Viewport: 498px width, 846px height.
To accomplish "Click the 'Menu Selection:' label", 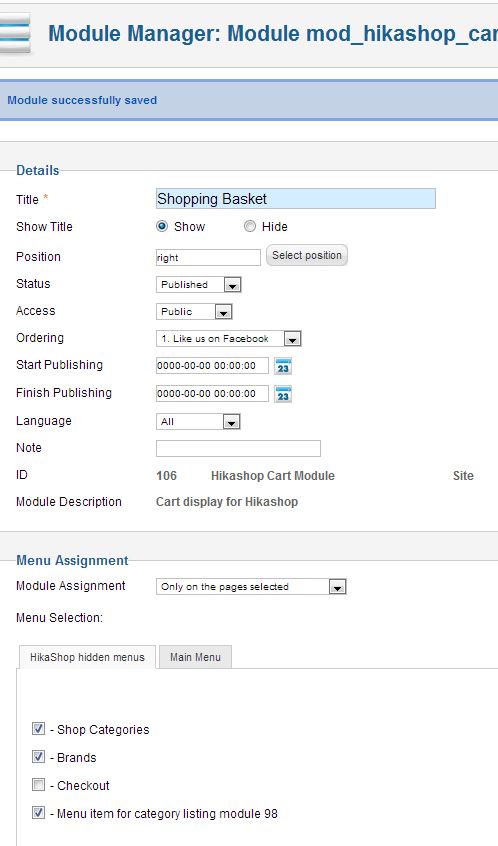I will (x=59, y=618).
